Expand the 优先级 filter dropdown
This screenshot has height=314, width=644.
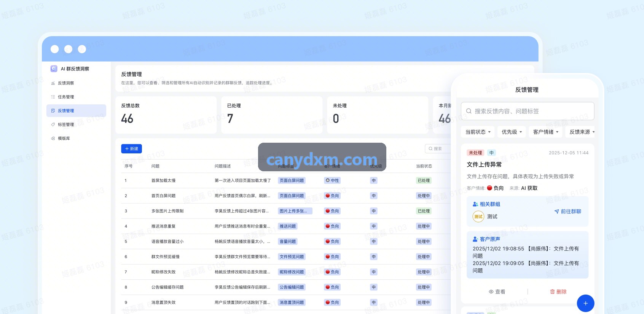512,132
